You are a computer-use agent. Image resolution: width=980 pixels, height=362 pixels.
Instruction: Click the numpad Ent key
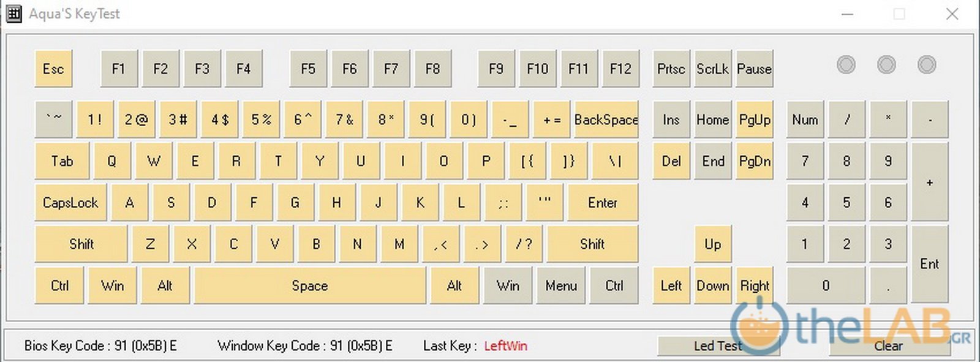pyautogui.click(x=929, y=264)
